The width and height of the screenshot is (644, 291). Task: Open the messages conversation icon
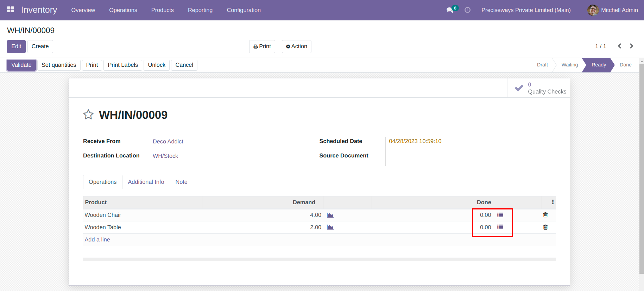(x=450, y=10)
